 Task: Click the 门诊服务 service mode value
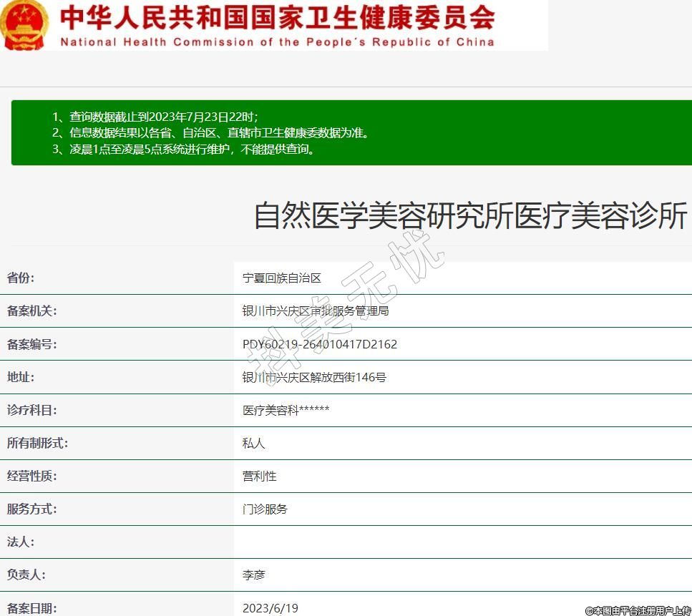point(265,509)
